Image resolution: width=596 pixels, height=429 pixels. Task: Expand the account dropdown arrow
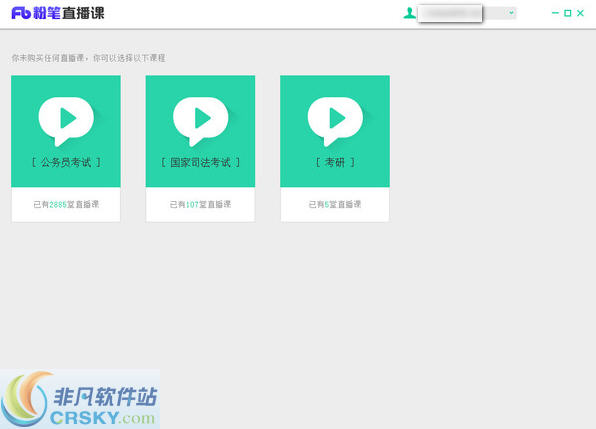[x=511, y=13]
